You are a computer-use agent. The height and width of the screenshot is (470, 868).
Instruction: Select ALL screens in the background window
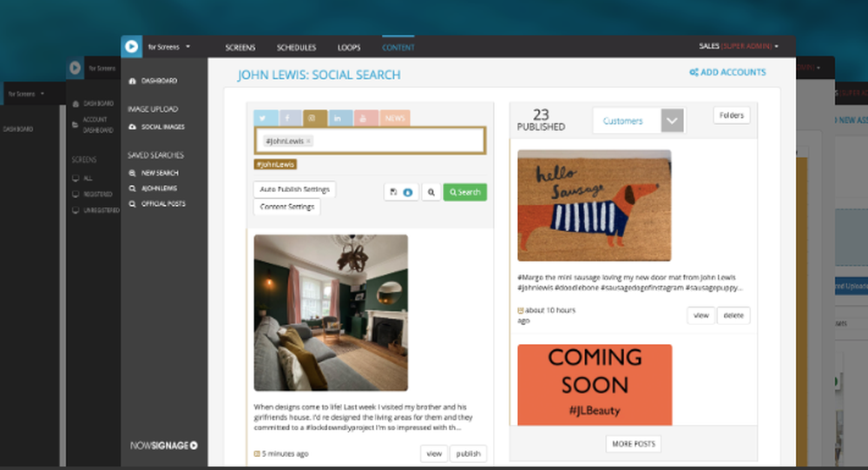click(x=88, y=178)
